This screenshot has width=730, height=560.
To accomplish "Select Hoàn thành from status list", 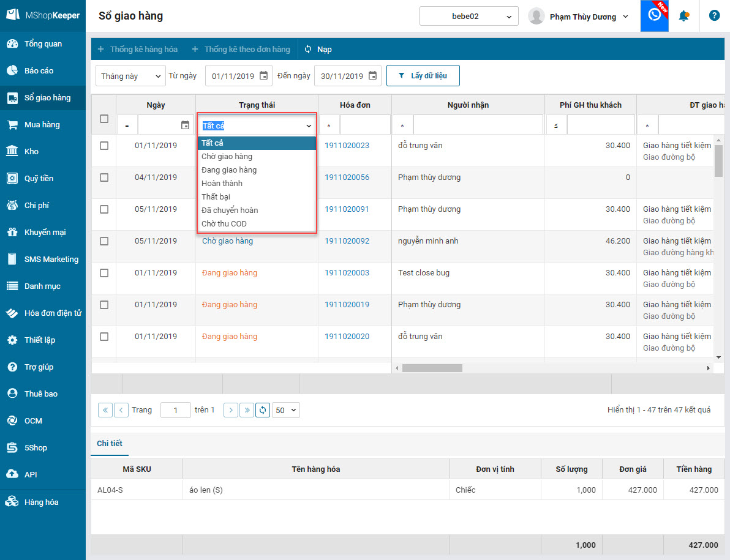I will [222, 183].
